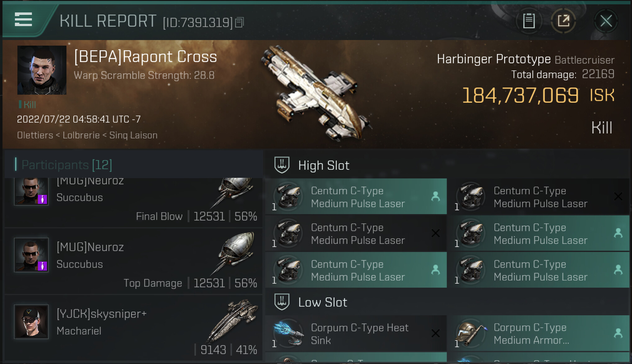Copy the kill report ID
Screen dimensions: 632x364
tap(239, 22)
